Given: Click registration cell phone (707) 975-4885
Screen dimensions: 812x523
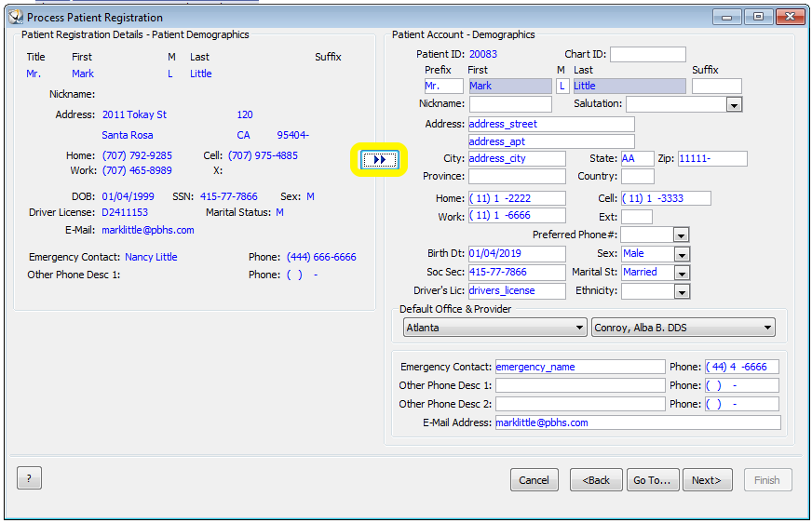Looking at the screenshot, I should tap(264, 155).
